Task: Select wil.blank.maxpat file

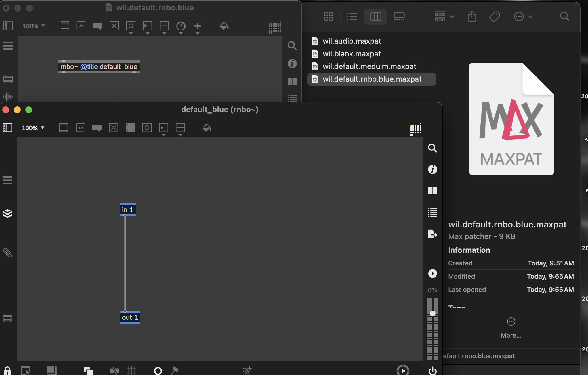Action: pyautogui.click(x=372, y=54)
